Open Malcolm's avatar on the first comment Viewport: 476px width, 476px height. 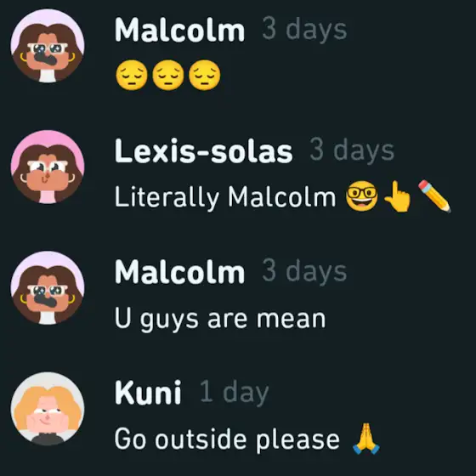point(48,46)
